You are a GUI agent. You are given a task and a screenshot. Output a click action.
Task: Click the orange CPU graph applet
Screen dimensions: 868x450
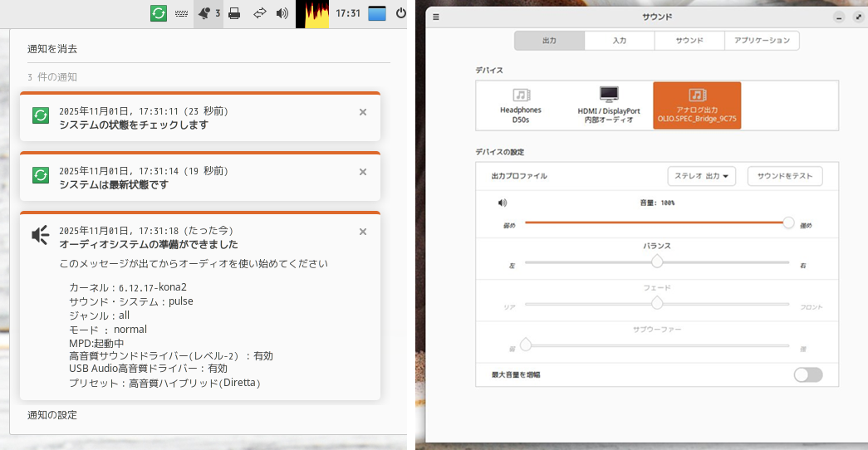click(312, 14)
